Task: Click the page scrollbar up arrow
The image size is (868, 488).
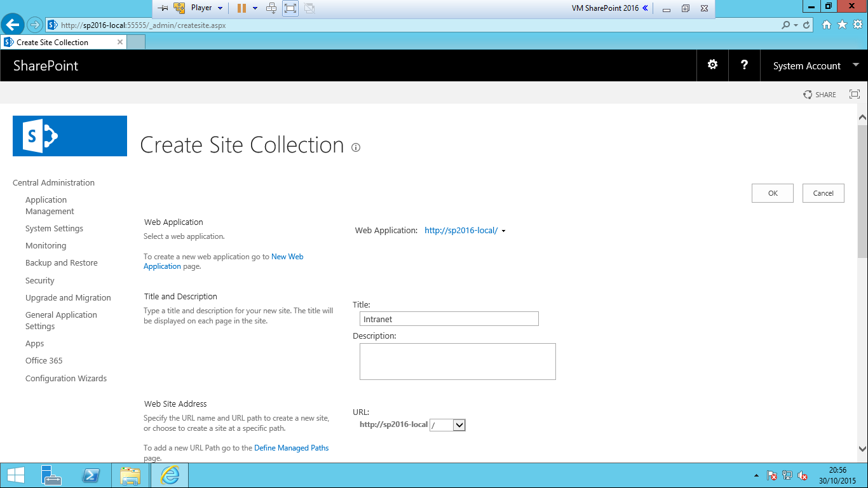Action: pyautogui.click(x=862, y=118)
